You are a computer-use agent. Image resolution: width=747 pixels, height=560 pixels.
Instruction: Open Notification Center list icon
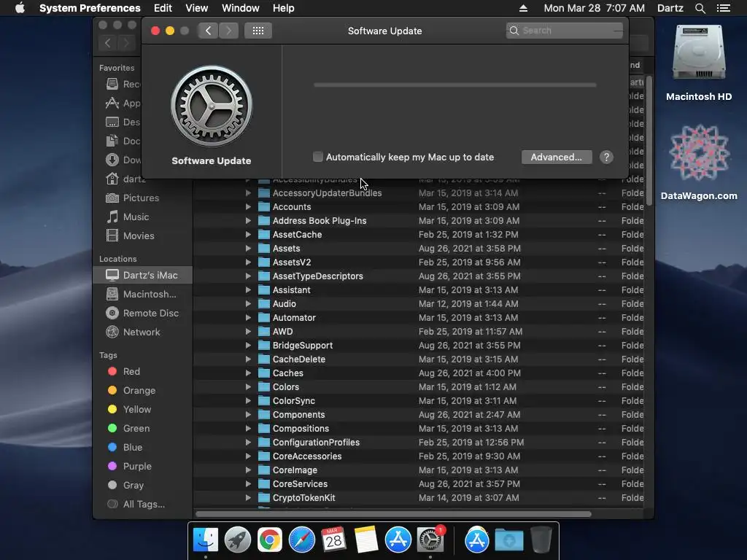[x=723, y=8]
